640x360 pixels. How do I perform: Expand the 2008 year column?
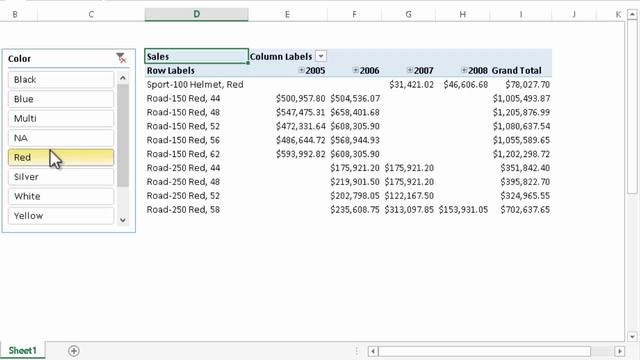[464, 70]
